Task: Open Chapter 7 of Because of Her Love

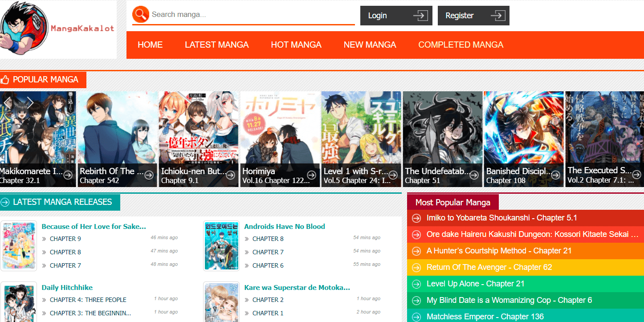Action: 65,265
